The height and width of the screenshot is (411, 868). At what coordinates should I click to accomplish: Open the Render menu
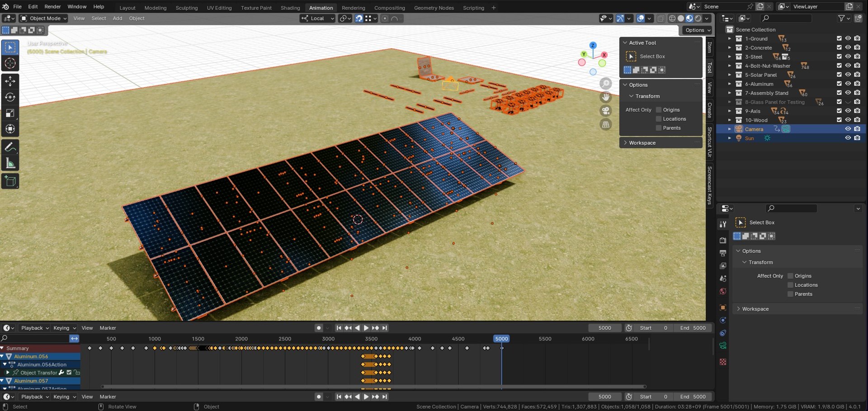[x=52, y=7]
